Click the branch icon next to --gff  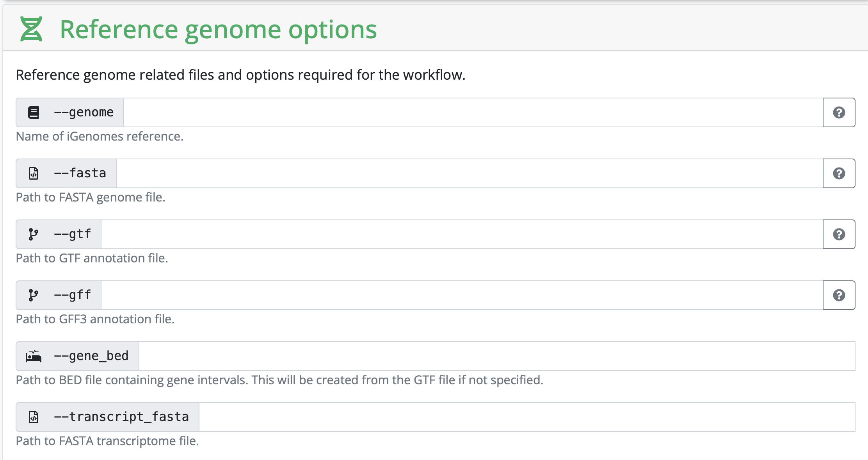click(34, 295)
